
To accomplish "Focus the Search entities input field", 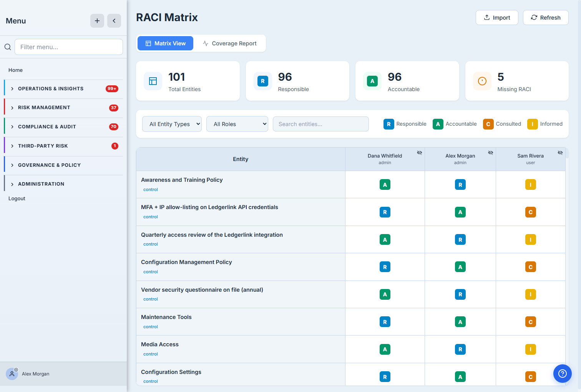I will 321,124.
